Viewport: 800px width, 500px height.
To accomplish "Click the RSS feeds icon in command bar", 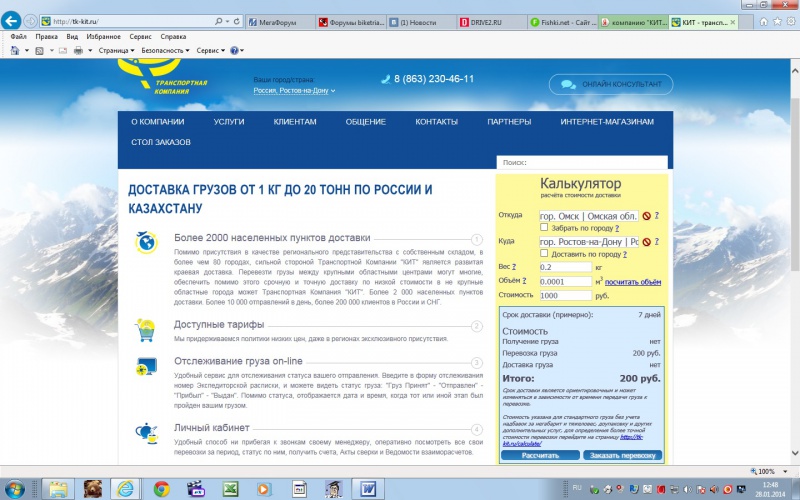I will click(39, 51).
